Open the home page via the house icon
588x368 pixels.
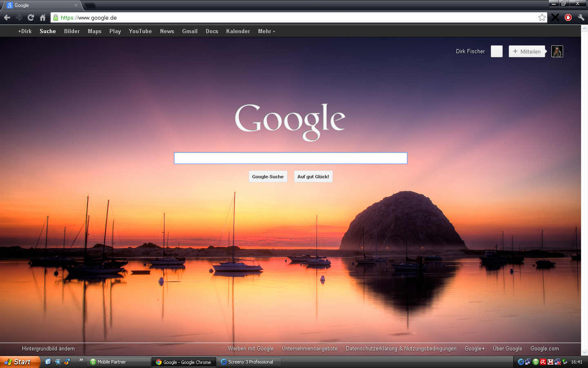[x=42, y=18]
